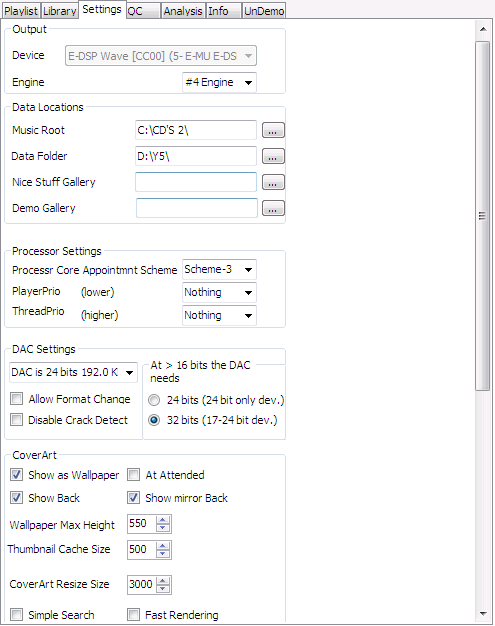Open the DAC is 24 bits dropdown
495x626 pixels.
[x=73, y=372]
